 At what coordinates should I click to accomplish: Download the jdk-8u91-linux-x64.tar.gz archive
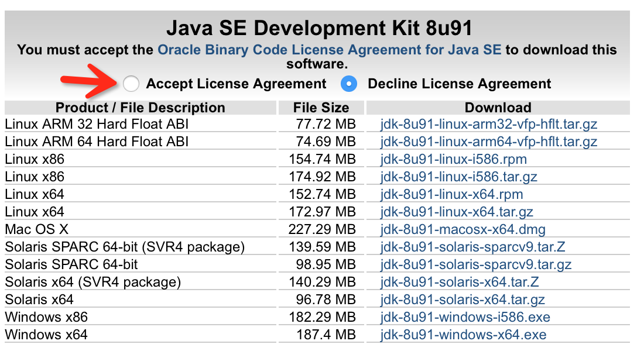[457, 212]
